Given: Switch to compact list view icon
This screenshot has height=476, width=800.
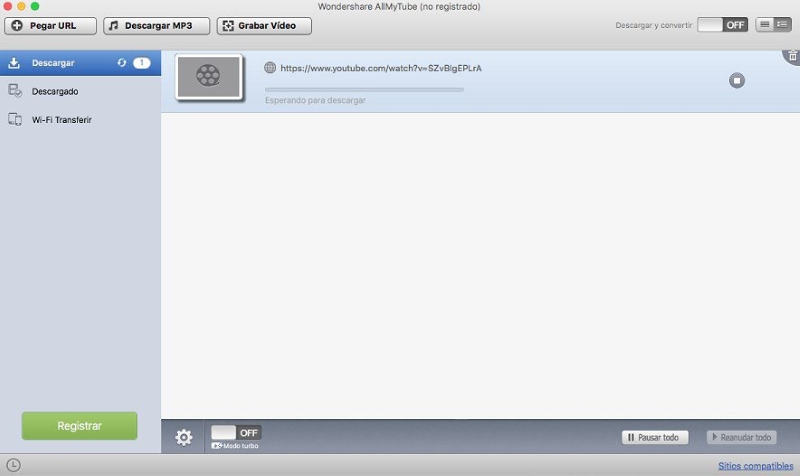Looking at the screenshot, I should (764, 24).
